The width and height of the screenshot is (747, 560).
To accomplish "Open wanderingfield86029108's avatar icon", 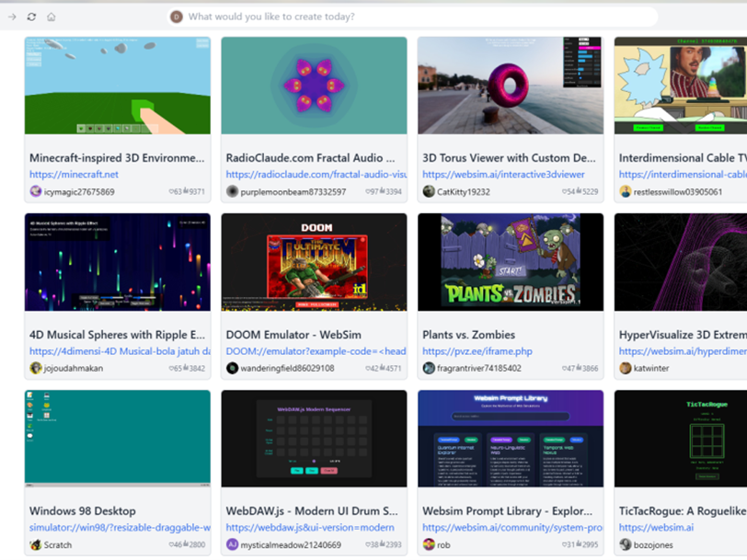I will tap(233, 368).
